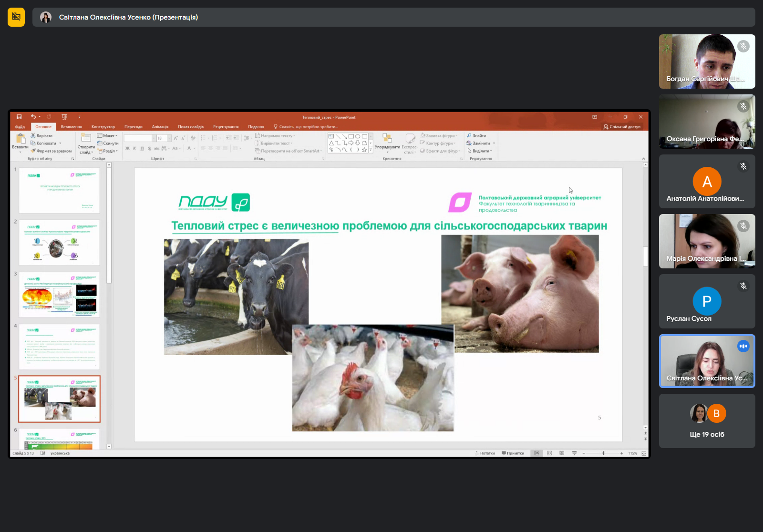Image resolution: width=763 pixels, height=532 pixels.
Task: Select slide 2 thumbnail in panel
Action: [x=59, y=243]
